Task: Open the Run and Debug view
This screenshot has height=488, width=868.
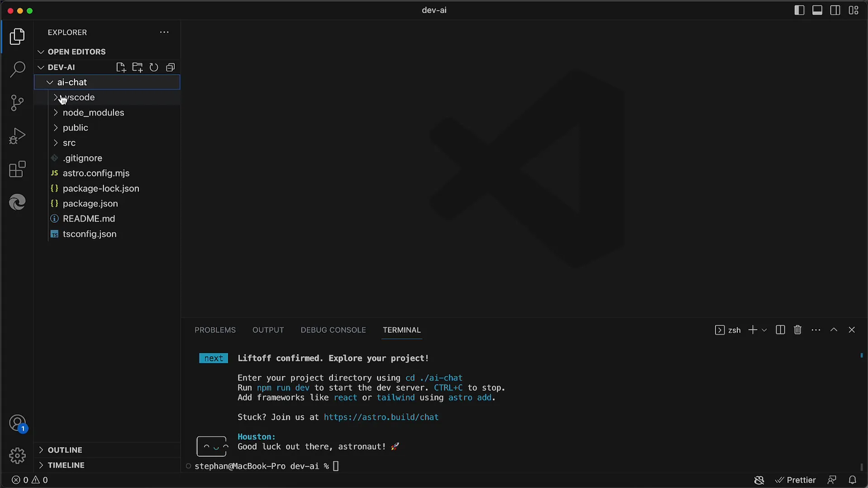Action: coord(17,136)
